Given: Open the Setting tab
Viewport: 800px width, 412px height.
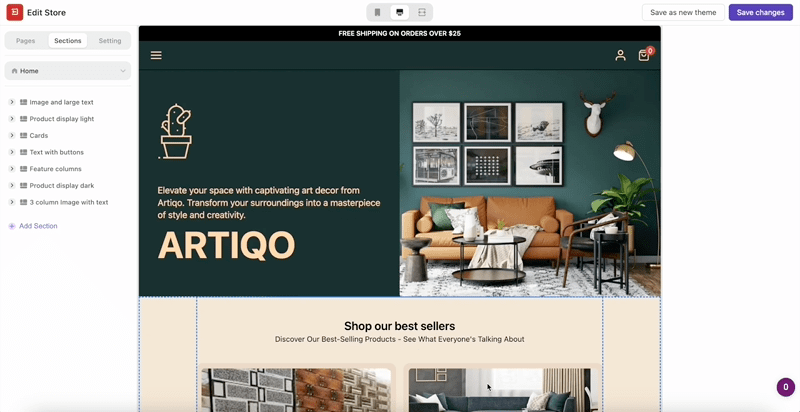Looking at the screenshot, I should 110,41.
